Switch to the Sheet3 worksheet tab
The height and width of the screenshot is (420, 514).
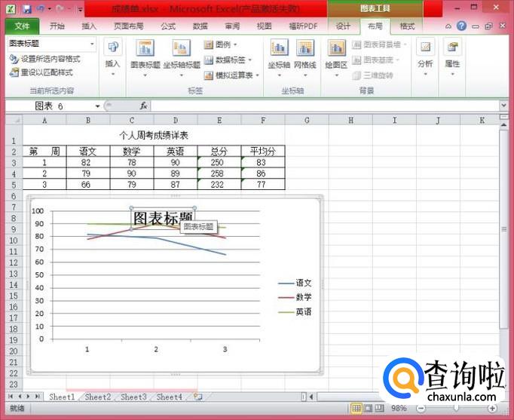tap(133, 397)
